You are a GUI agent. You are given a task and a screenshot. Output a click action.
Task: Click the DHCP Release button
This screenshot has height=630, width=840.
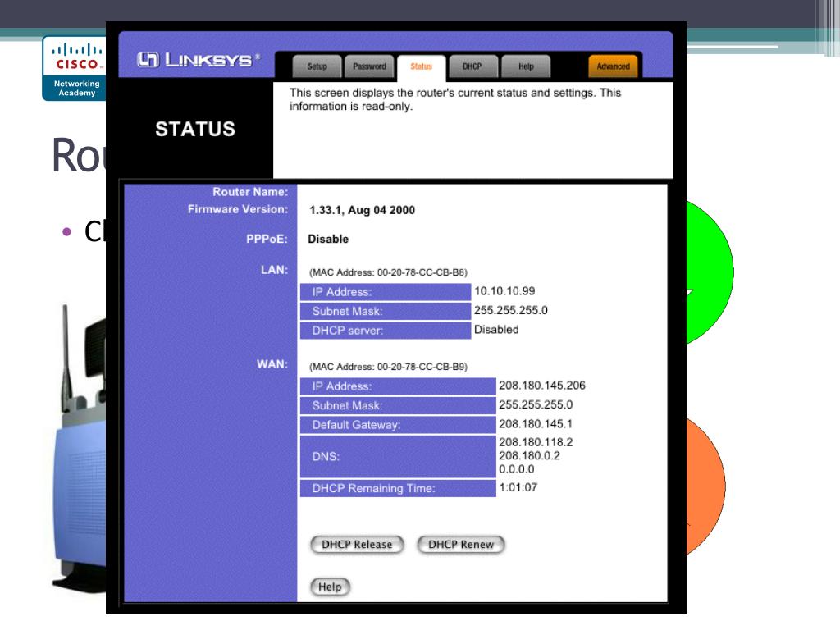point(357,545)
